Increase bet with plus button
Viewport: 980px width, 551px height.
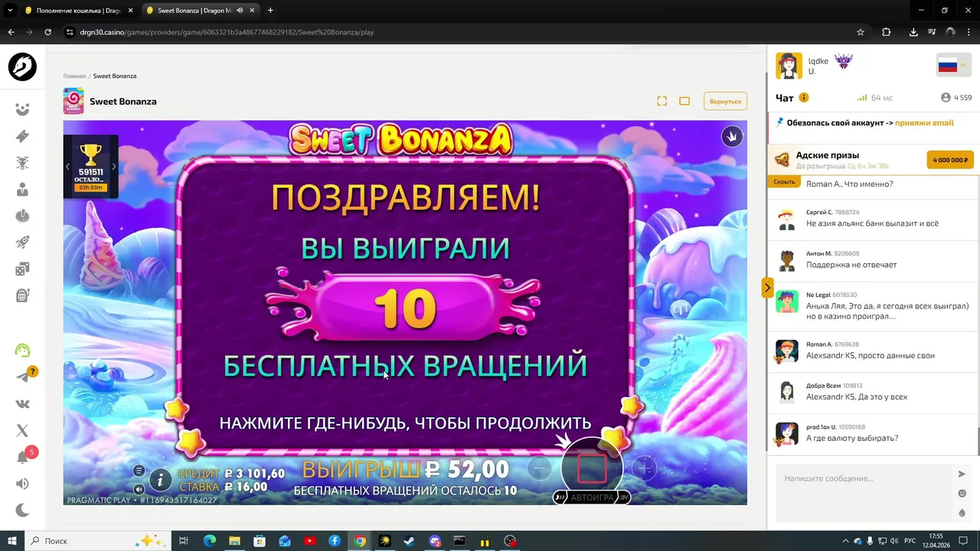pyautogui.click(x=644, y=468)
